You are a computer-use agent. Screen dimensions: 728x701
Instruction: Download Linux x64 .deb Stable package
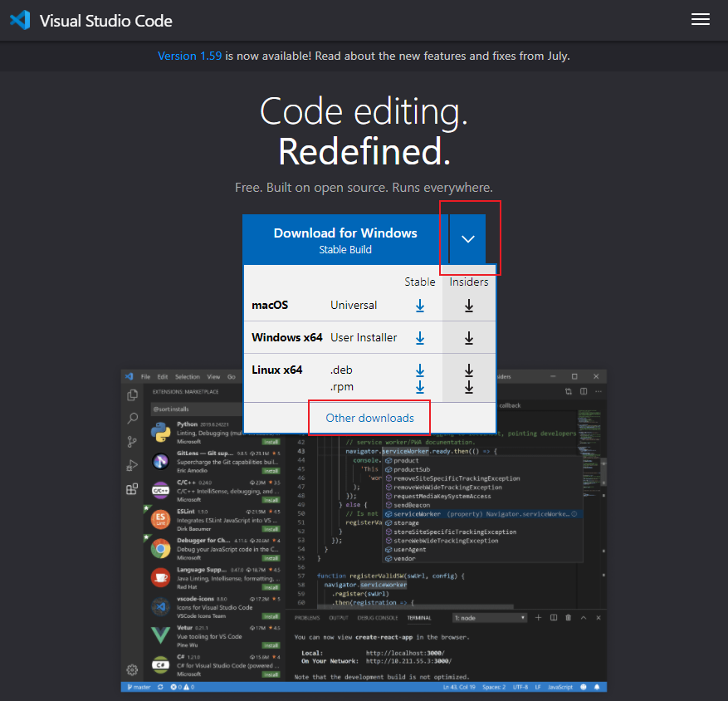point(420,370)
